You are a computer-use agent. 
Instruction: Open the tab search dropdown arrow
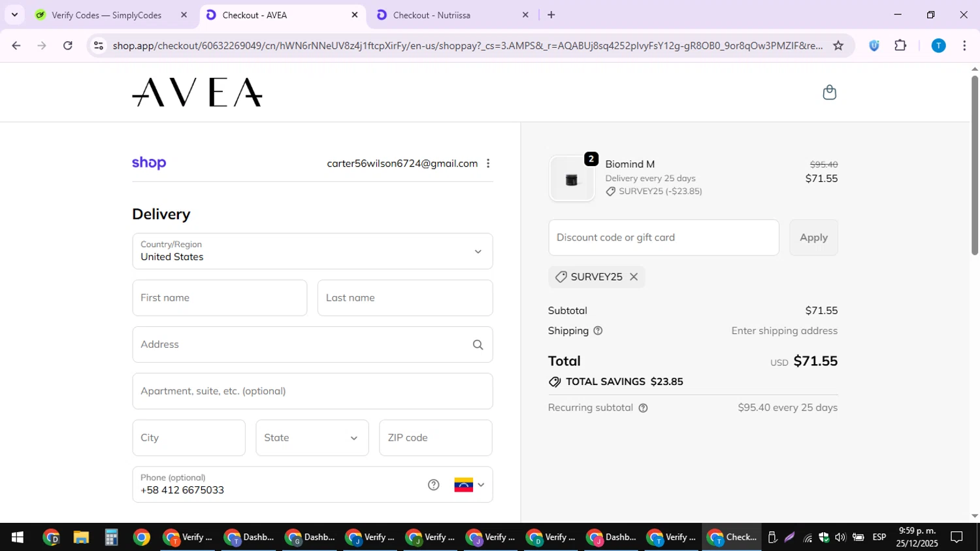click(14, 14)
